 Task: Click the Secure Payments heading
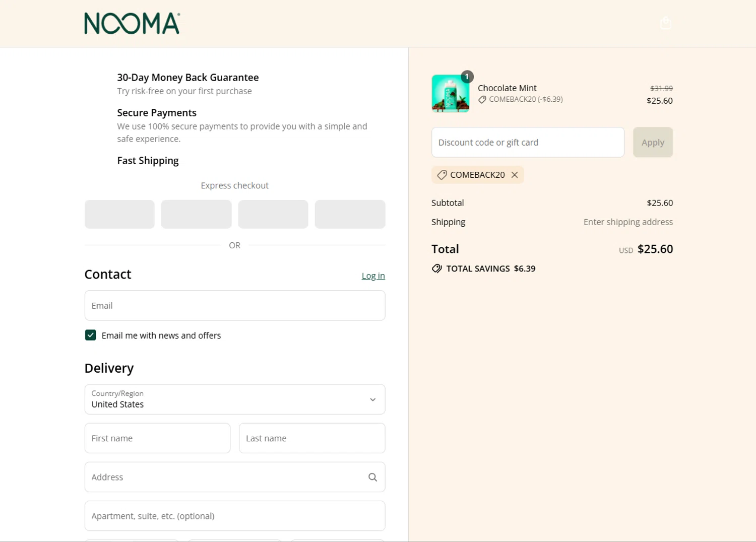point(157,113)
